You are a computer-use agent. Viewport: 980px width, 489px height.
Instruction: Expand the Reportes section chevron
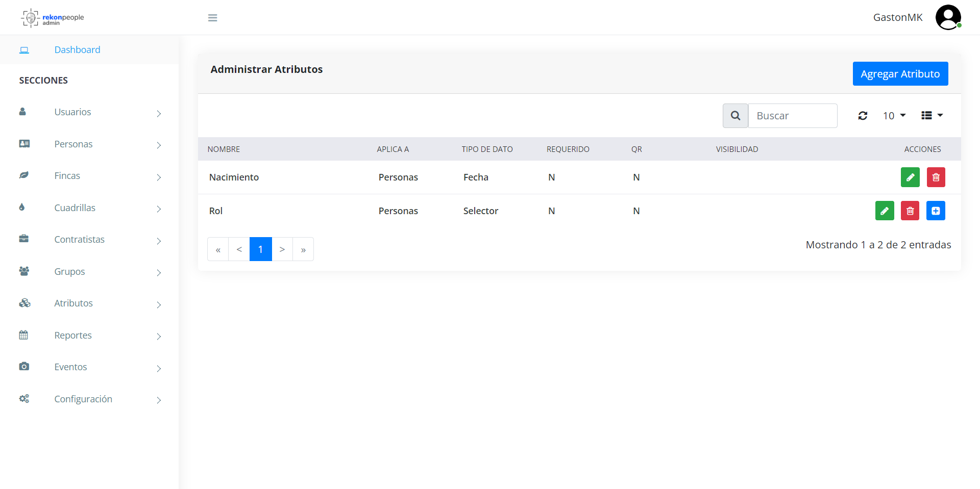(159, 337)
